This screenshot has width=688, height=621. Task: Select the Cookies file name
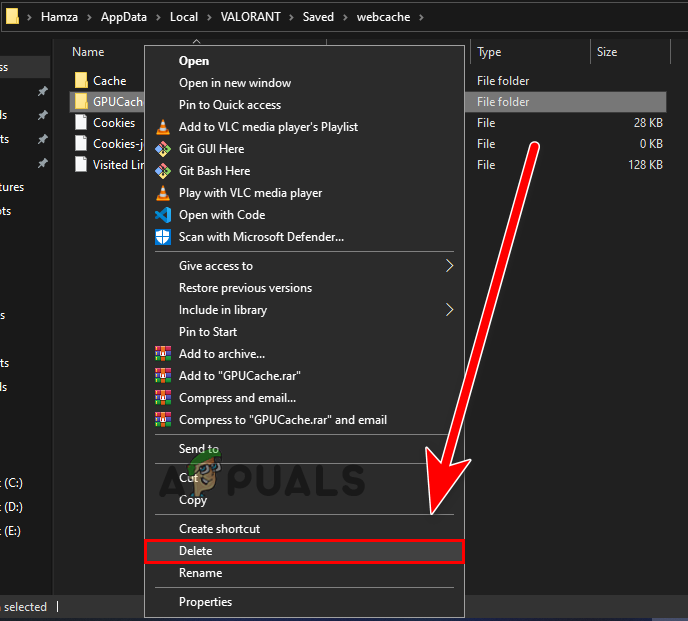(114, 123)
